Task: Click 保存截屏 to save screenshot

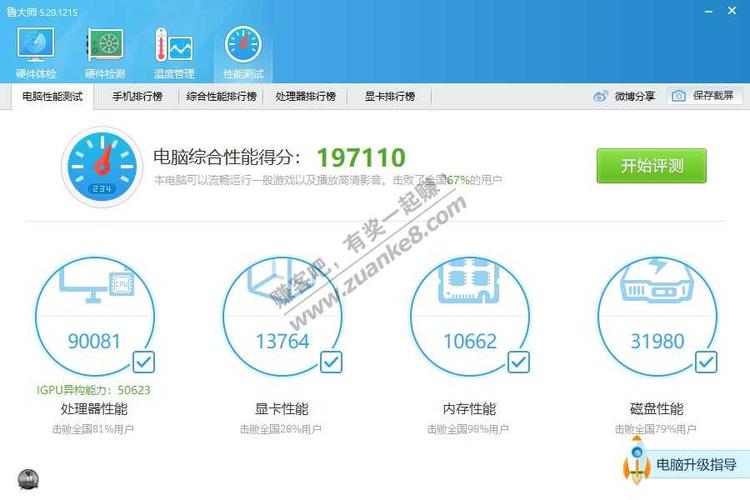Action: coord(705,96)
